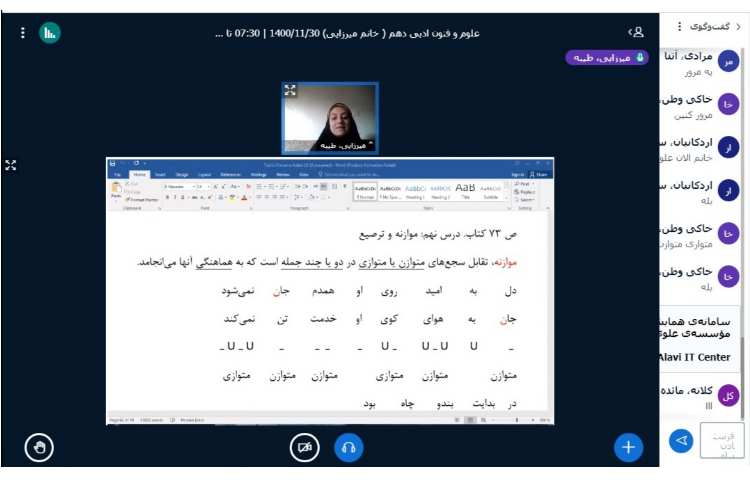Click the red word موازنه in the document
The image size is (750, 480).
(x=505, y=262)
